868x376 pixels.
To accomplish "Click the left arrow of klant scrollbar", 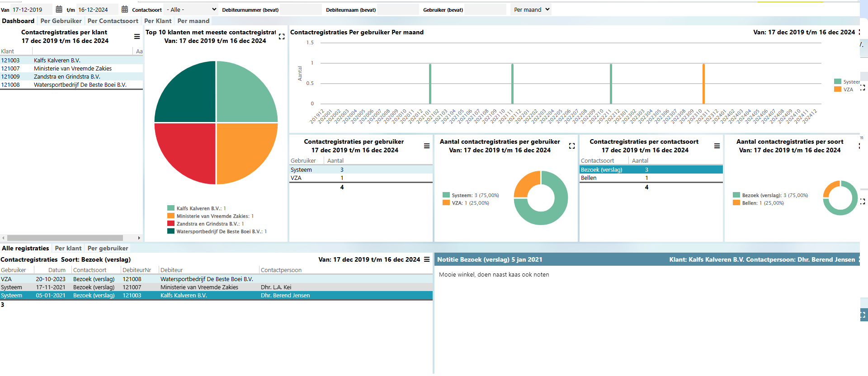I will [x=3, y=238].
